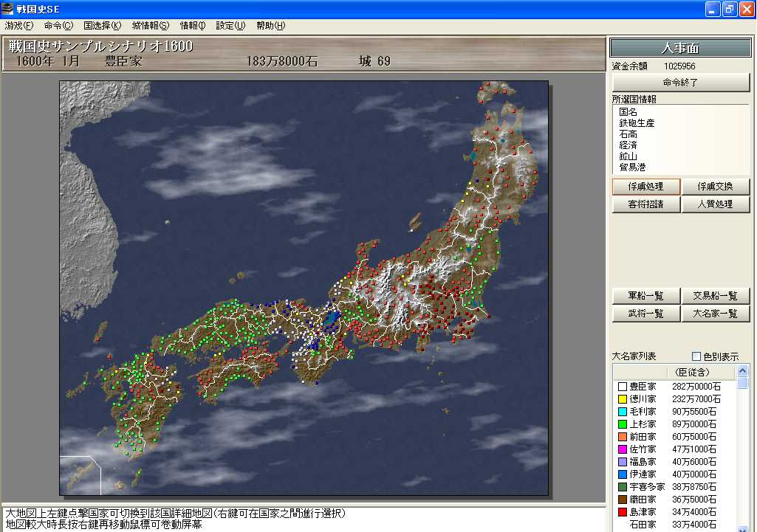
Task: Open the 游戏(F) menu
Action: 19,26
